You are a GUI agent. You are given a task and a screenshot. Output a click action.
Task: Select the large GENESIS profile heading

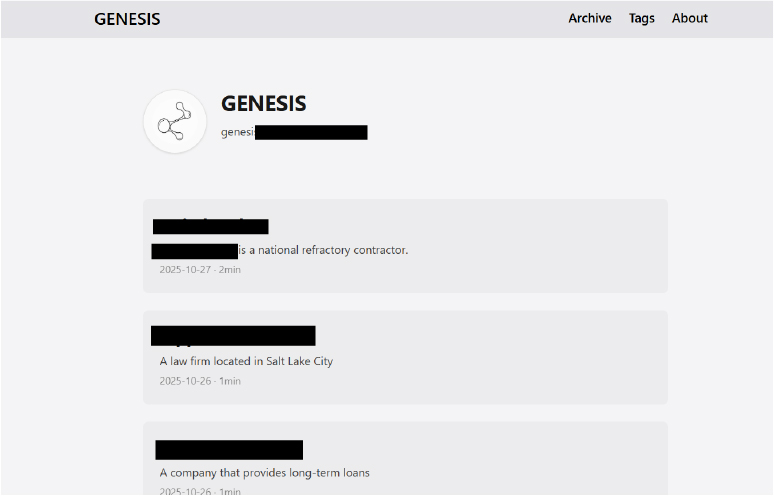click(x=263, y=103)
